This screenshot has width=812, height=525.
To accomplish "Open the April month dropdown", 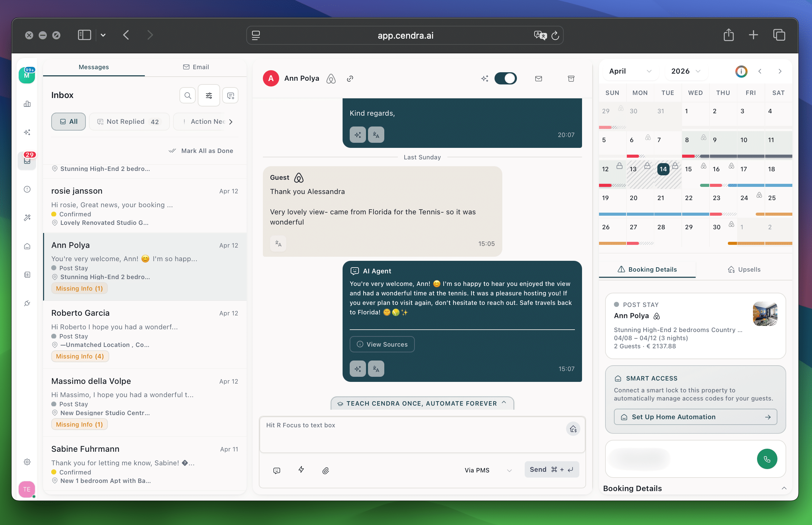I will 630,71.
